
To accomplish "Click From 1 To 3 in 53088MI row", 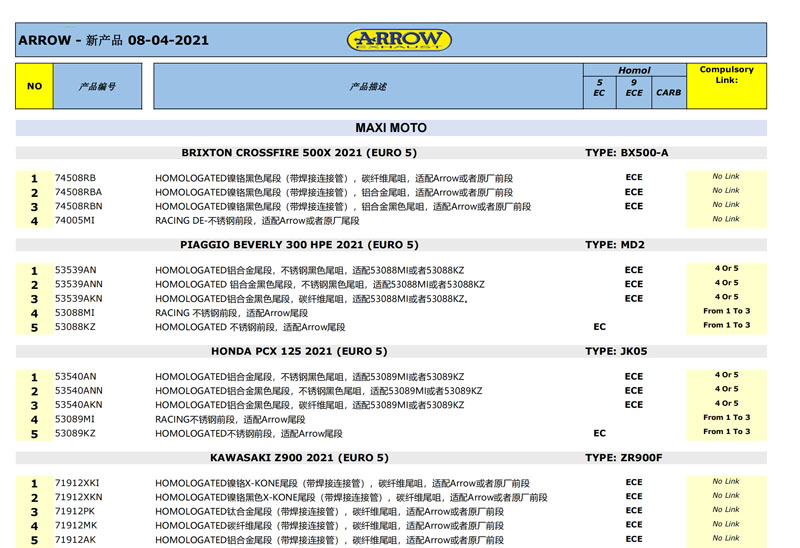I will pyautogui.click(x=727, y=311).
